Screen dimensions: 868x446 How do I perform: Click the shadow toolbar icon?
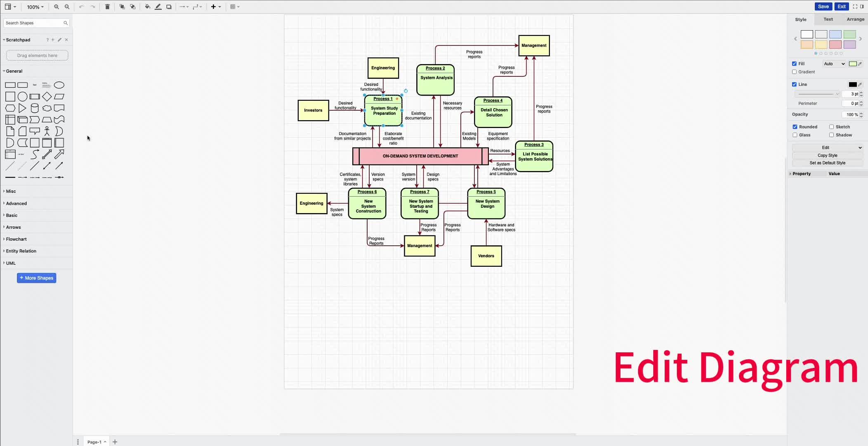click(x=169, y=7)
